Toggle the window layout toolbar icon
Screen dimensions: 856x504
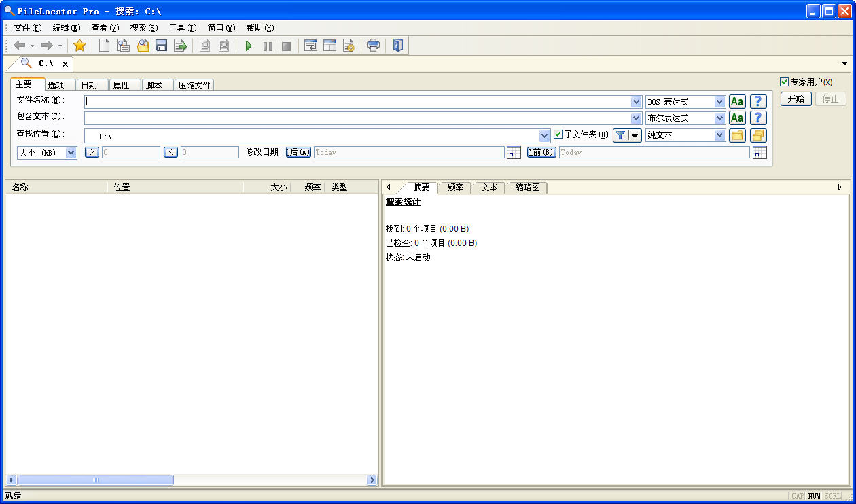(329, 46)
